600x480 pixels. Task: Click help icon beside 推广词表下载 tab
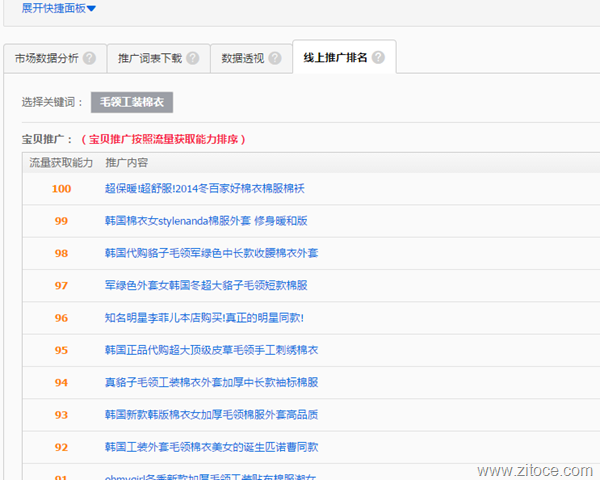192,58
